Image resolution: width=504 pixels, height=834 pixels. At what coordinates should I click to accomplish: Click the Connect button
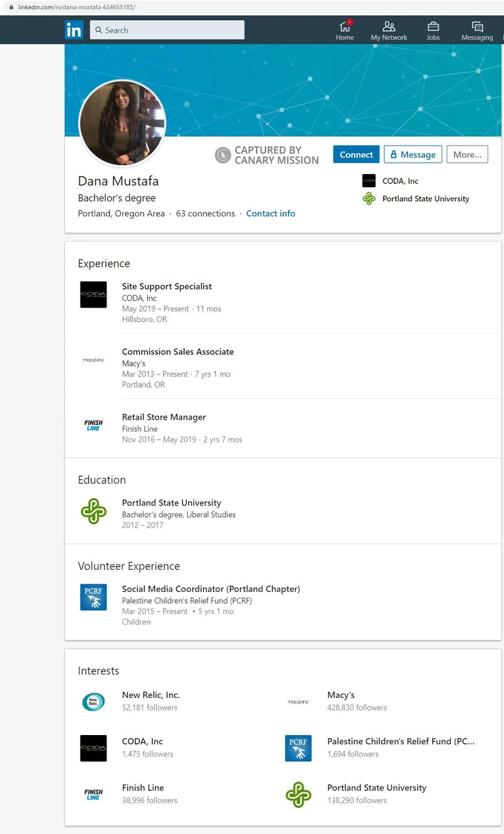pos(357,154)
